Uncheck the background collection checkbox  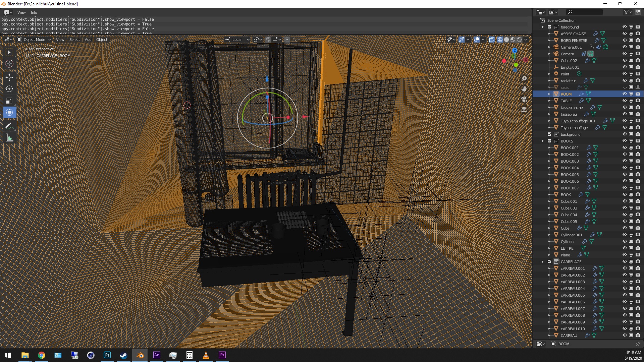click(x=549, y=134)
